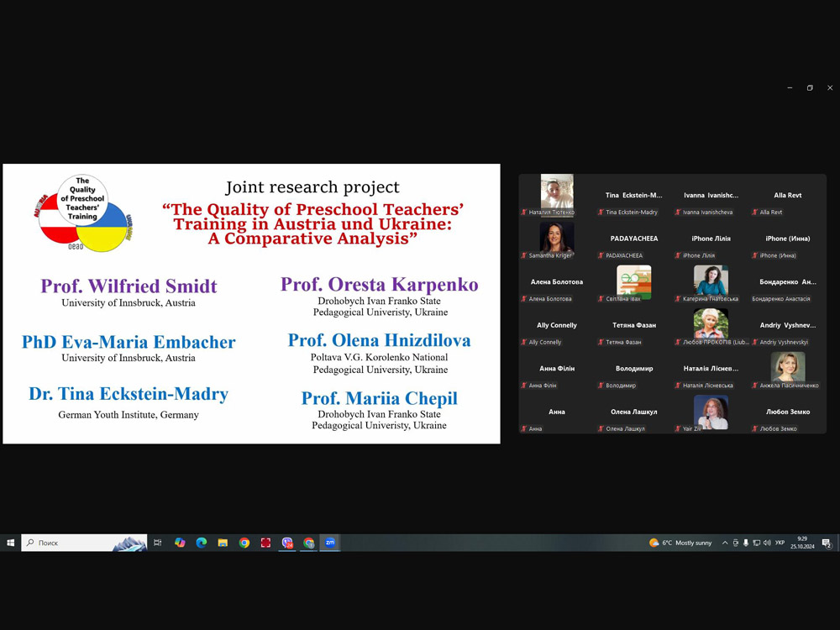The height and width of the screenshot is (630, 840).
Task: Open the clock and date flyout
Action: pos(802,543)
